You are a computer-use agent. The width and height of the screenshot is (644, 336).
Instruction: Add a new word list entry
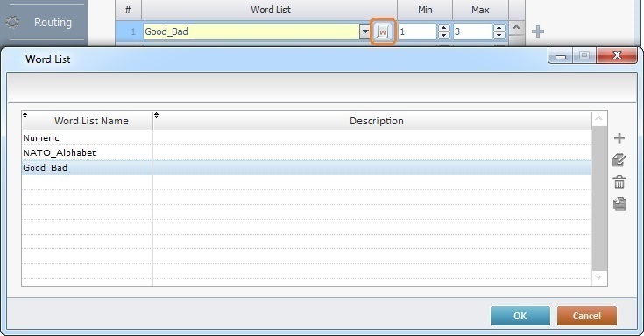[x=619, y=138]
